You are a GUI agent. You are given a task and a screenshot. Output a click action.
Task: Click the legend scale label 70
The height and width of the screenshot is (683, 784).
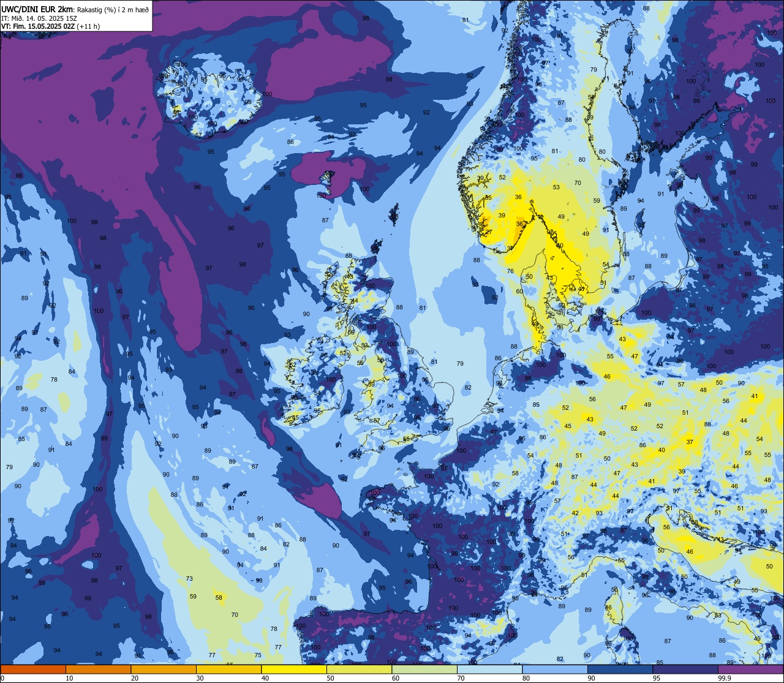click(x=461, y=678)
